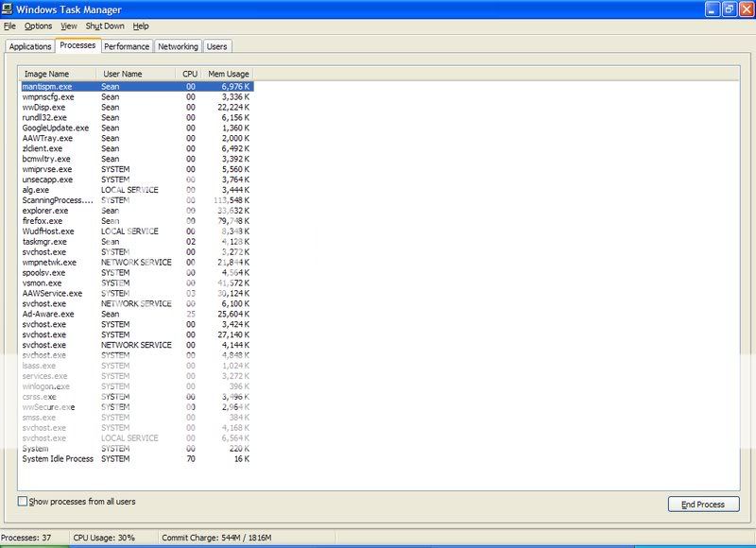Click the End Process button

703,505
